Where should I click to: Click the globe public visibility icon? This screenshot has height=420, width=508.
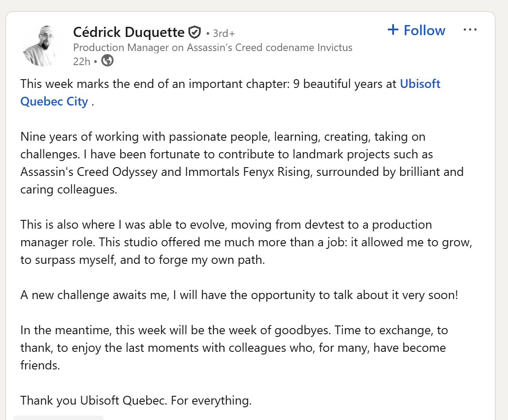(107, 61)
